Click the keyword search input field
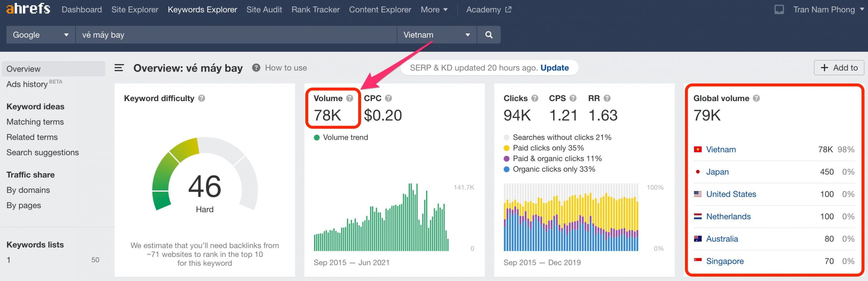Viewport: 868px width, 281px height. [236, 35]
